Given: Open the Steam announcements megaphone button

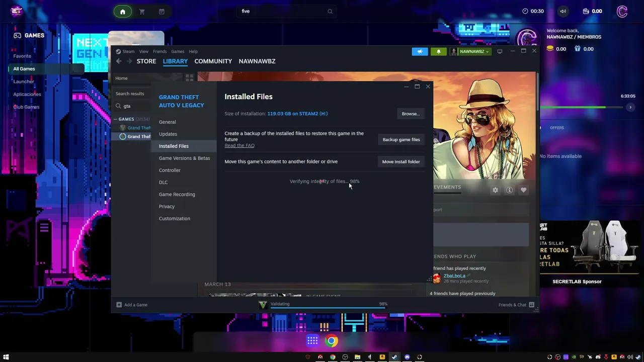Looking at the screenshot, I should [420, 51].
